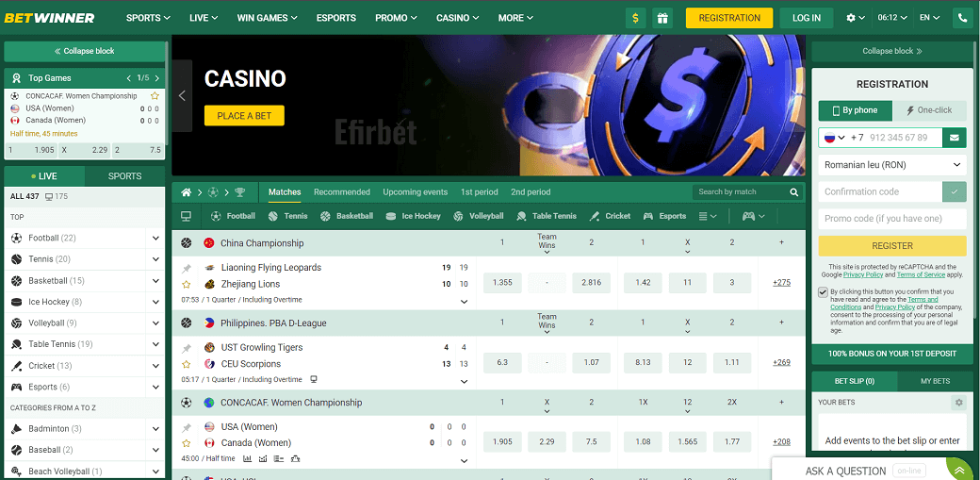Click PLACE A BET banner button

(x=244, y=116)
